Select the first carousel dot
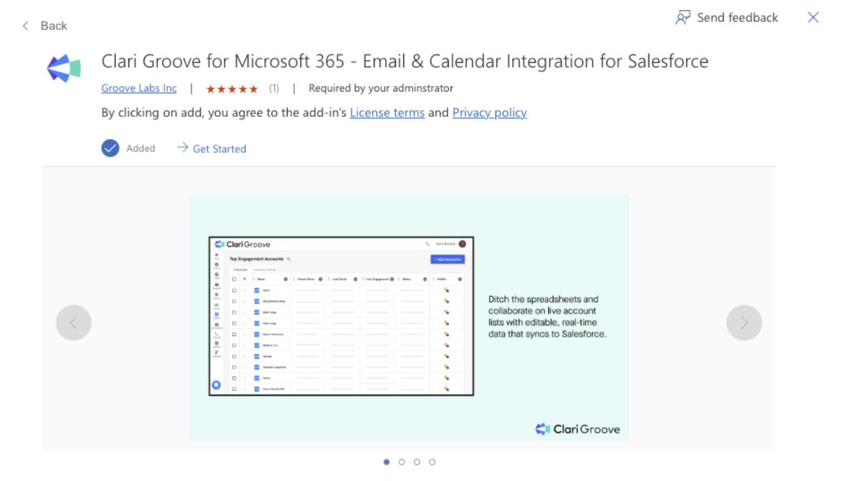The height and width of the screenshot is (481, 868). (x=387, y=462)
